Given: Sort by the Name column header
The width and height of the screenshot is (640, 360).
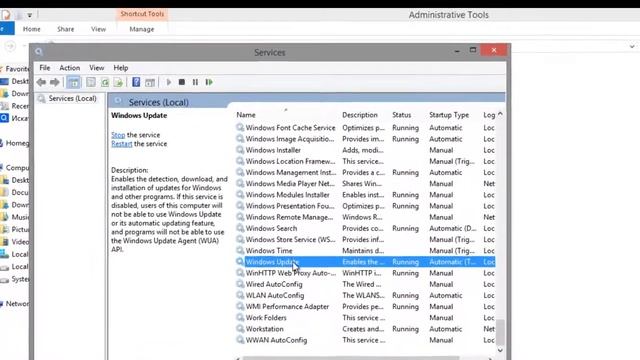Looking at the screenshot, I should coord(246,115).
